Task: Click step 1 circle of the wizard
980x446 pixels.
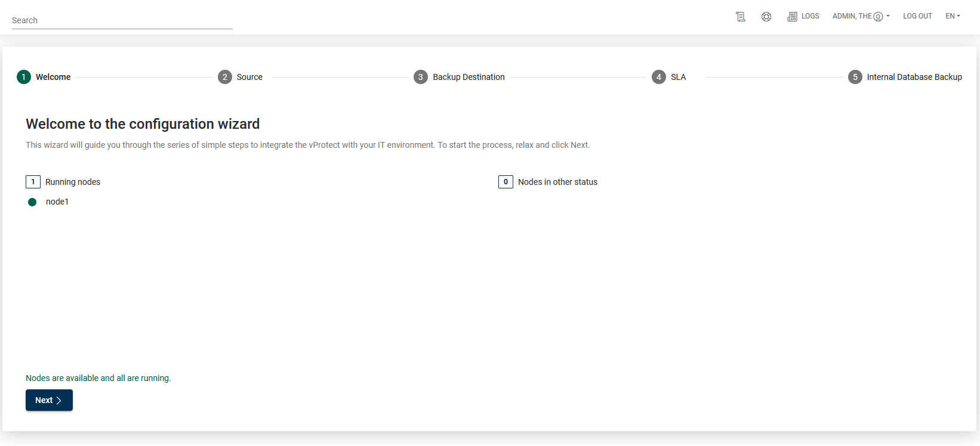Action: [x=24, y=77]
